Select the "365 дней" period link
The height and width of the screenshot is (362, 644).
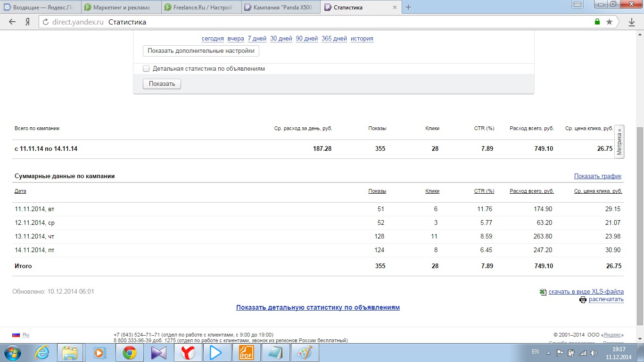(334, 39)
